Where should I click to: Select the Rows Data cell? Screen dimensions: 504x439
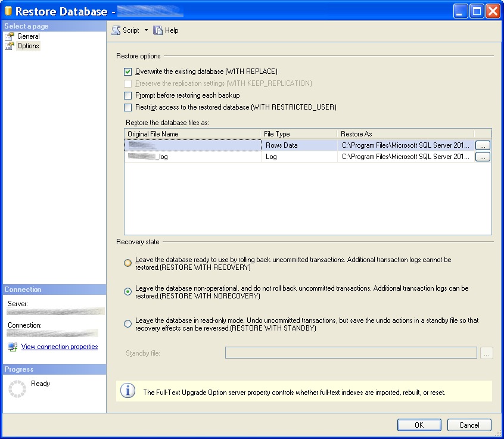coord(299,145)
